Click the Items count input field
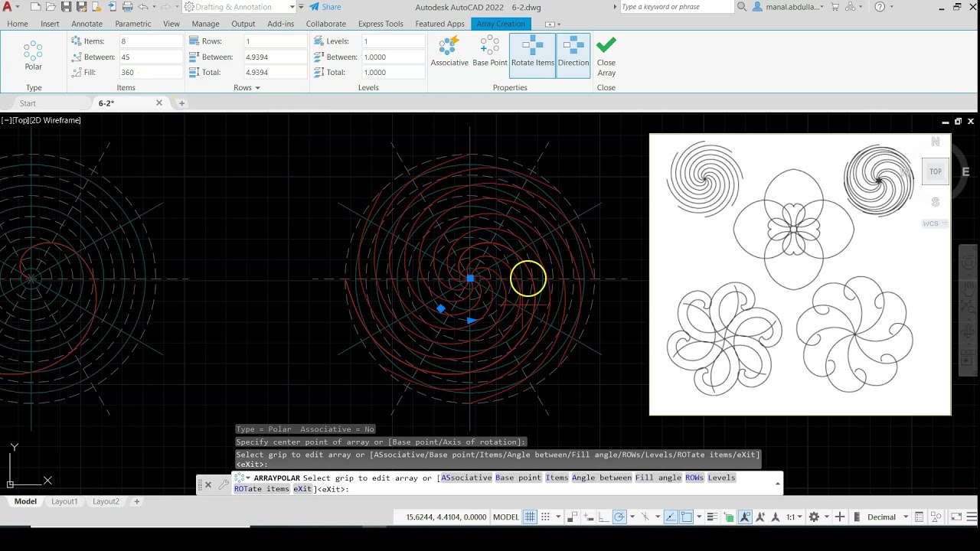This screenshot has width=980, height=551. tap(150, 41)
